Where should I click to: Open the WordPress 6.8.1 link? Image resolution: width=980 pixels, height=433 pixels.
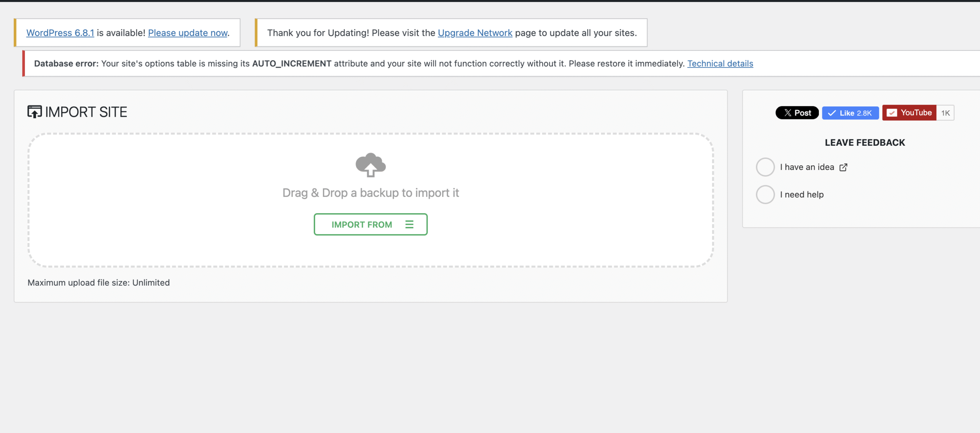(x=60, y=33)
